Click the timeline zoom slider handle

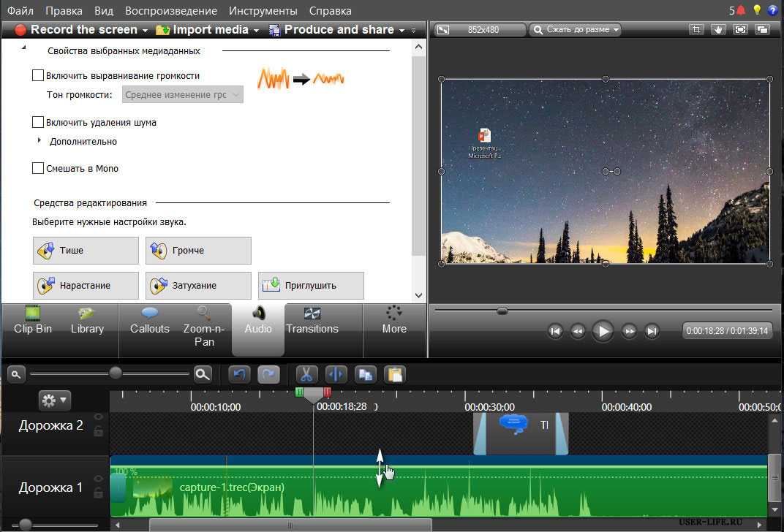[x=116, y=373]
